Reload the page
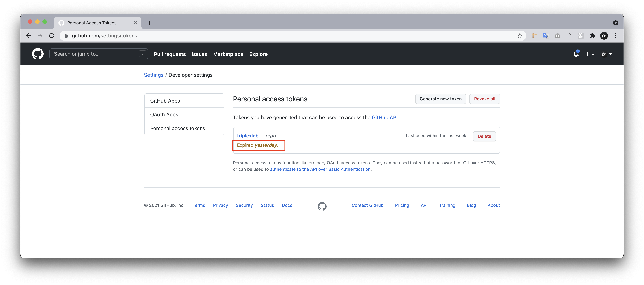 click(52, 36)
